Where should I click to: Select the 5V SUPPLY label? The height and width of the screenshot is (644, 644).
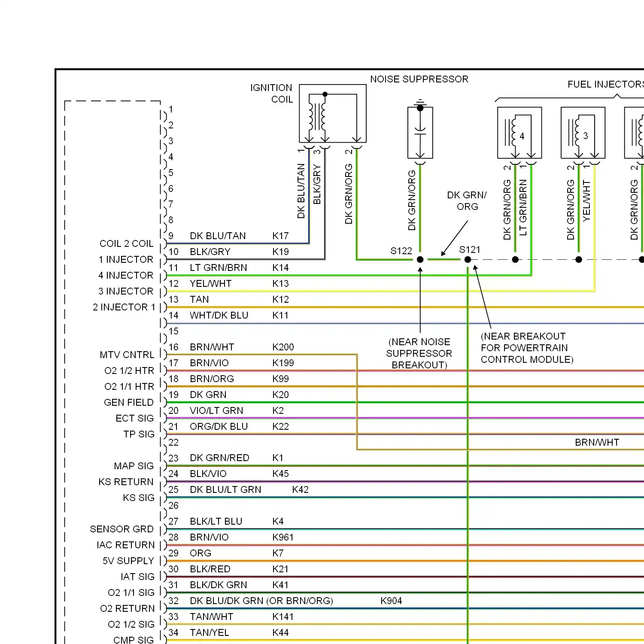[128, 561]
